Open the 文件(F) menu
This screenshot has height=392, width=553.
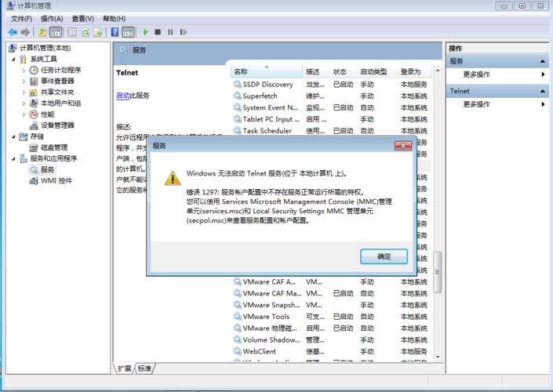21,19
